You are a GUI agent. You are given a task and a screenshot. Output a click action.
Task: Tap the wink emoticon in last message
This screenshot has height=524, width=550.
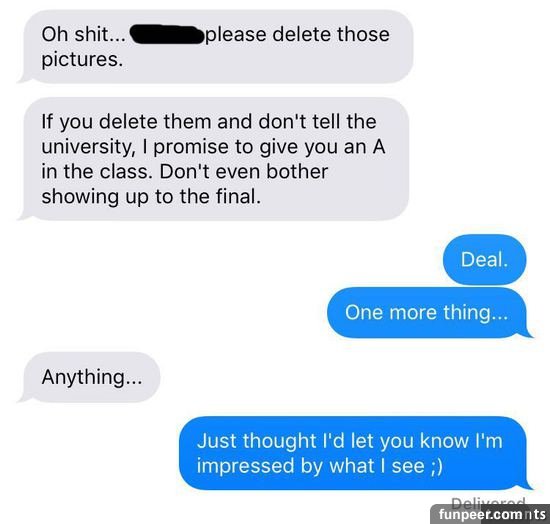(436, 466)
